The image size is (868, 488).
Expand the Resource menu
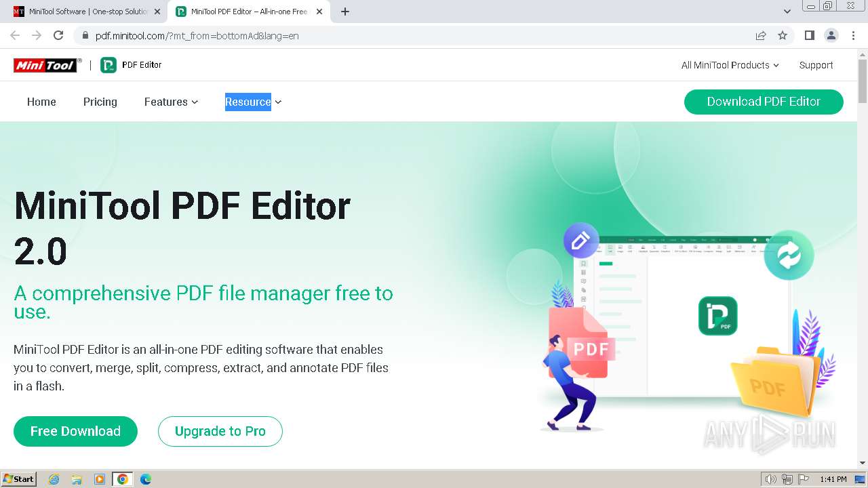click(x=254, y=102)
